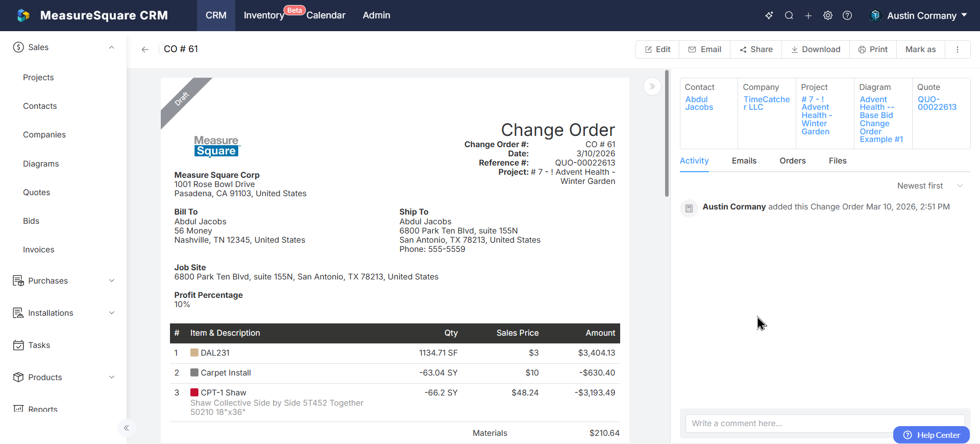
Task: Expand the Purchases section chevron
Action: click(112, 281)
